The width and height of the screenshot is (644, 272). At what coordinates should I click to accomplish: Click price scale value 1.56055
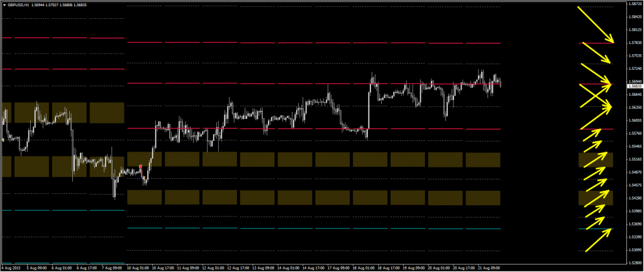[x=635, y=120]
